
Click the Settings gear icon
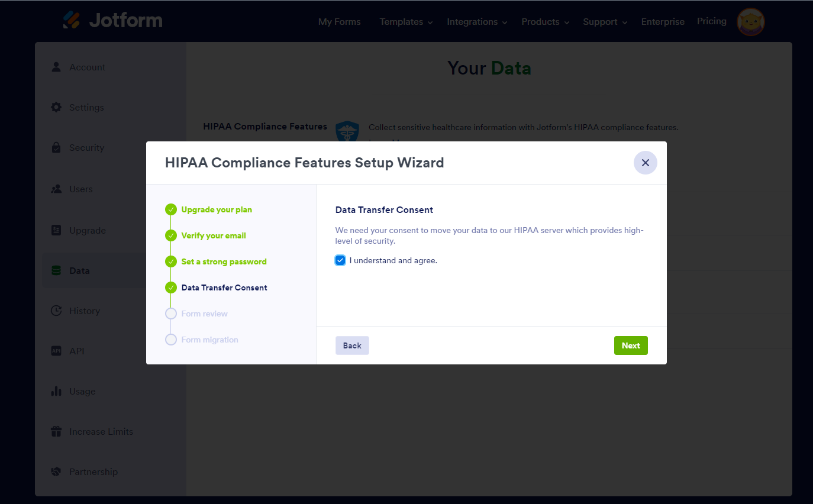(x=56, y=107)
